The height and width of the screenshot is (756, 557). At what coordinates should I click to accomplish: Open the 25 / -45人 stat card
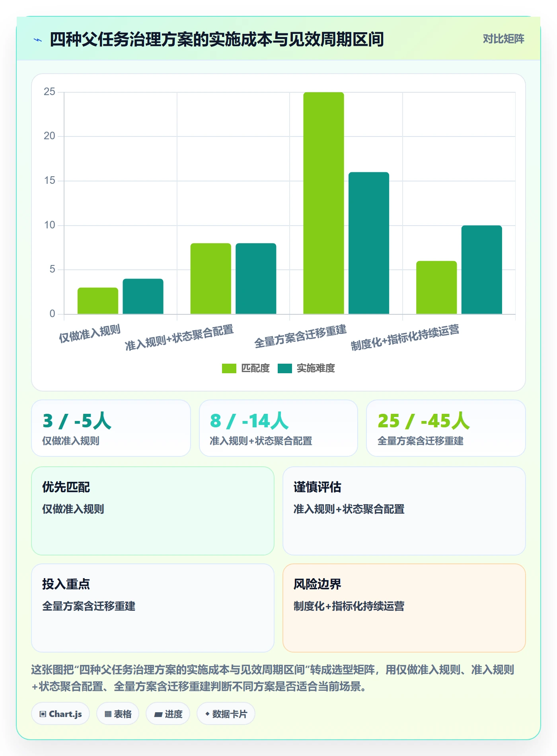(x=446, y=428)
